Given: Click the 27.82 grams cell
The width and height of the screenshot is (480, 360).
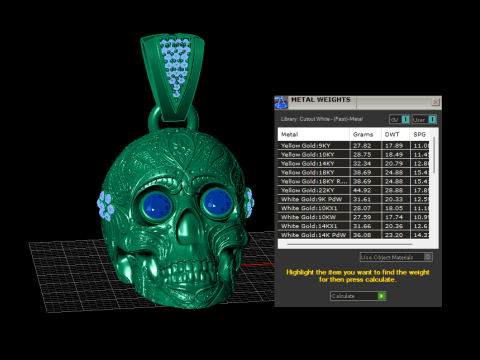Looking at the screenshot, I should pyautogui.click(x=365, y=146).
